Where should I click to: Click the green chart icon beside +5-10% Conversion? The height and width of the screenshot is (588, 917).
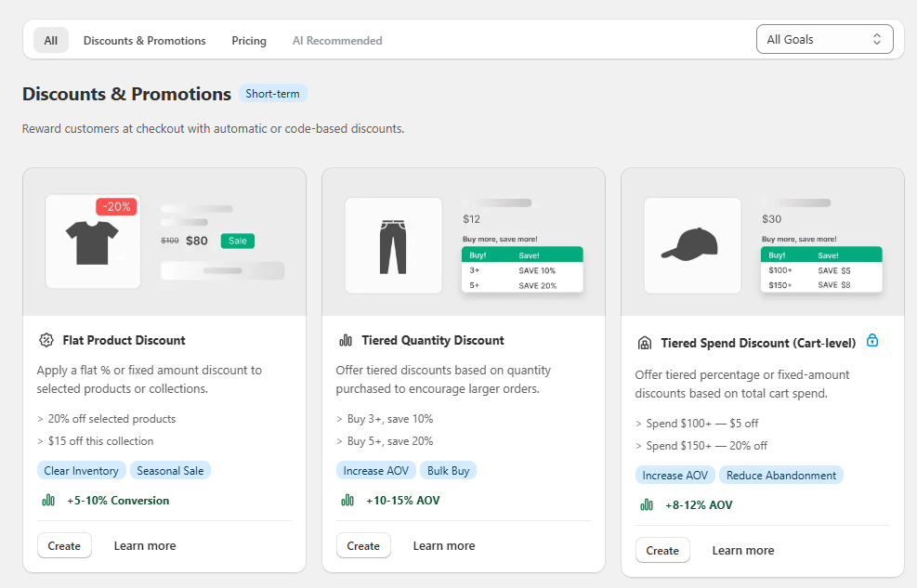pyautogui.click(x=47, y=500)
